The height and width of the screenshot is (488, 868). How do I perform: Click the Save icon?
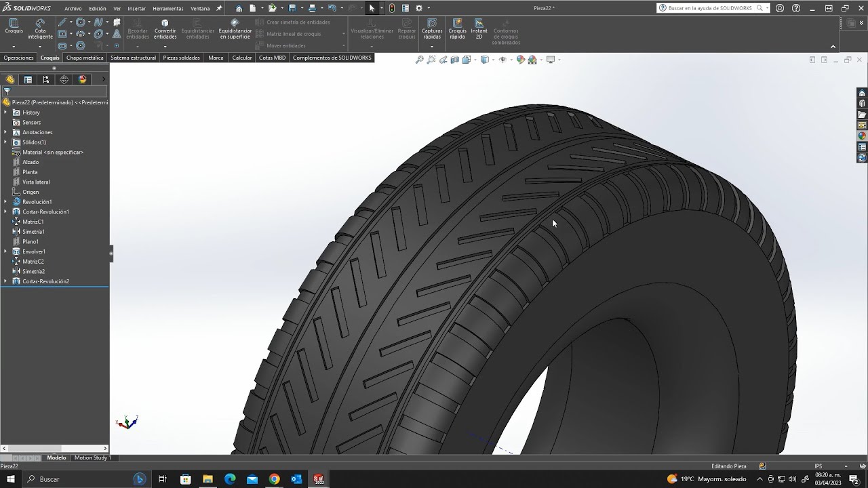click(x=292, y=8)
